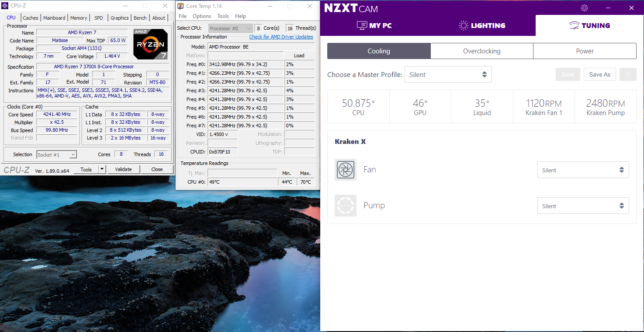Open Core Temp Processor #0 selector

pos(230,28)
